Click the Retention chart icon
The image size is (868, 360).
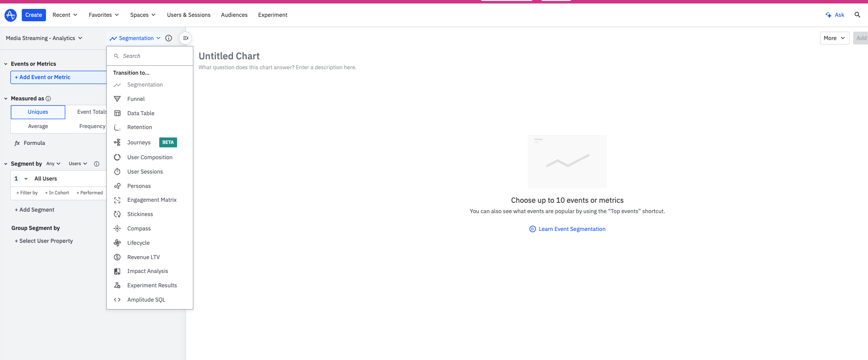tap(117, 127)
